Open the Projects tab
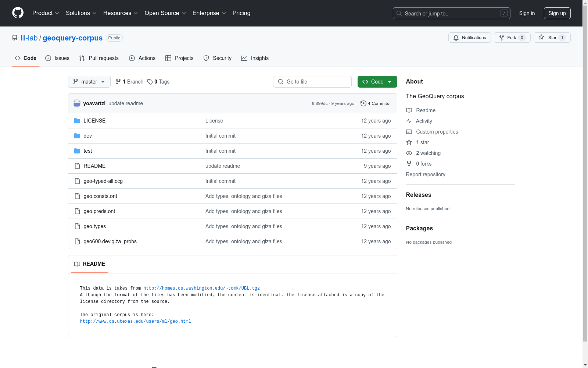The height and width of the screenshot is (368, 588). (179, 58)
